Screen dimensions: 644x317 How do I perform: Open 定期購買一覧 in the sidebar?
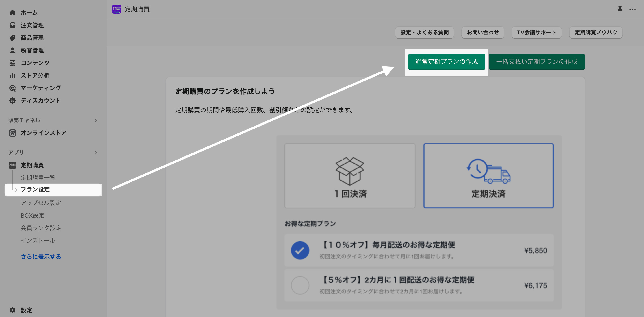tap(38, 178)
